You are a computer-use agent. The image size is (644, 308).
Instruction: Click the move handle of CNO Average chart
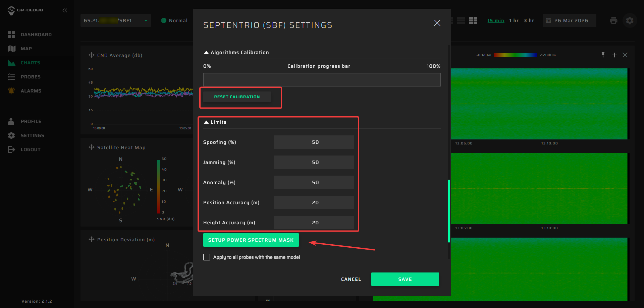click(x=91, y=55)
